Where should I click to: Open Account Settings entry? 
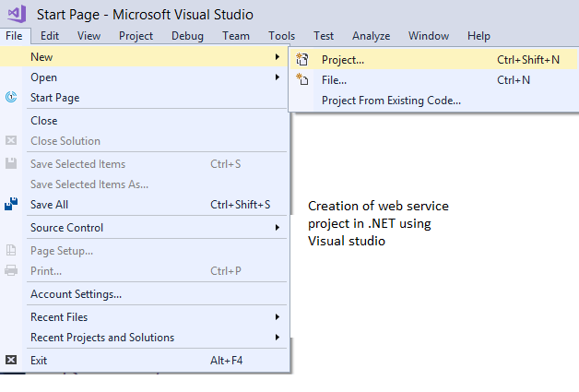144,294
